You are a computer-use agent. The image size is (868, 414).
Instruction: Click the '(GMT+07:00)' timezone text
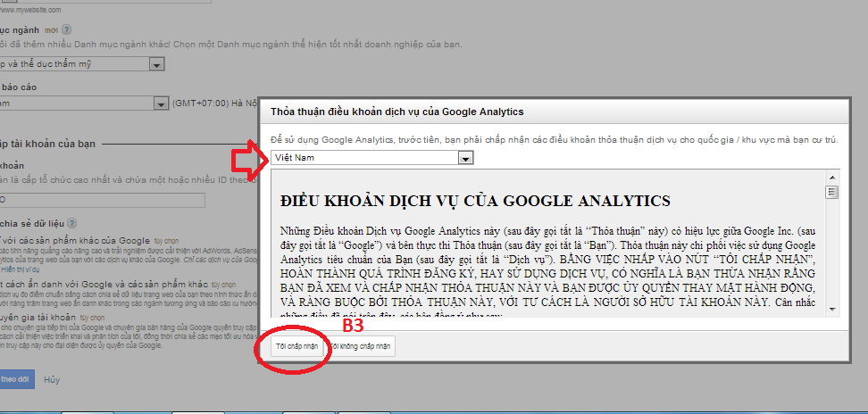[199, 103]
